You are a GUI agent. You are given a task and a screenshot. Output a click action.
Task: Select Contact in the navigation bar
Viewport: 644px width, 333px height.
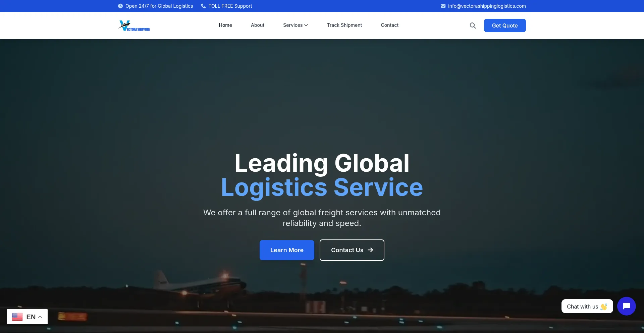coord(389,25)
